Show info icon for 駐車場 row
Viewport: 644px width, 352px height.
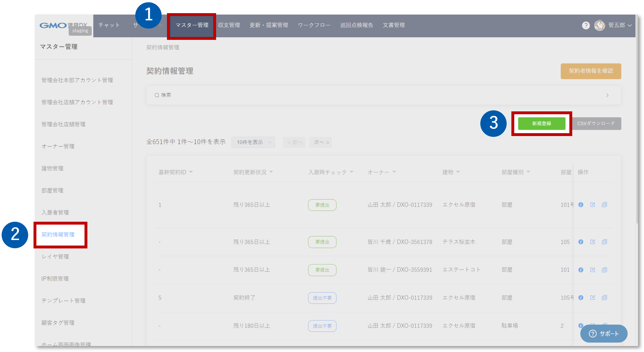click(x=580, y=325)
